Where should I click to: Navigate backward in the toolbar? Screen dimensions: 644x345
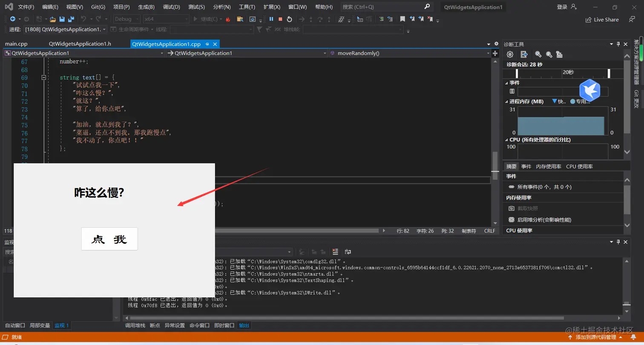tap(13, 19)
